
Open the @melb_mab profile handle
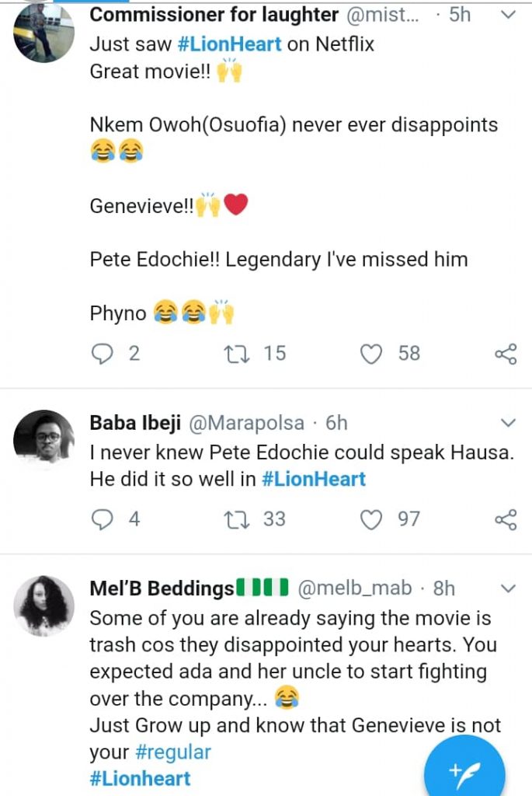pos(354,588)
